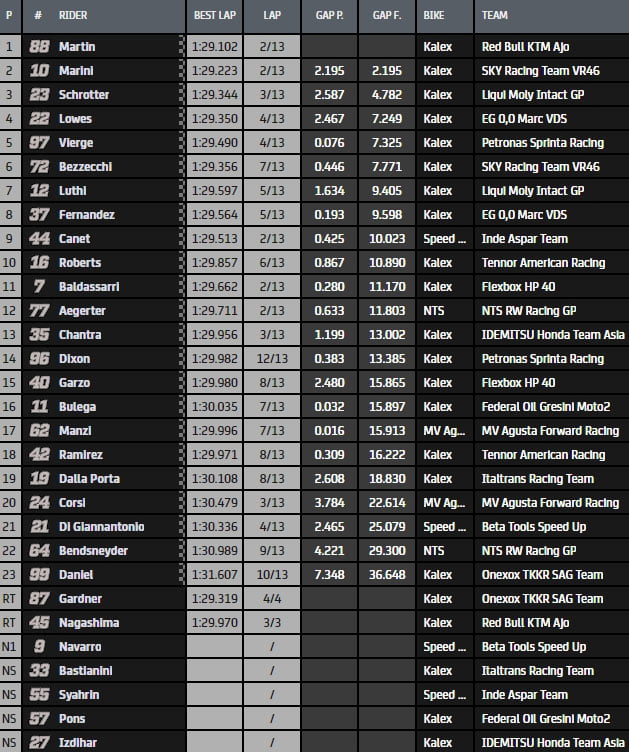Click the number 27 badge for Izdihar
Screen dimensions: 629x752
coord(39,742)
